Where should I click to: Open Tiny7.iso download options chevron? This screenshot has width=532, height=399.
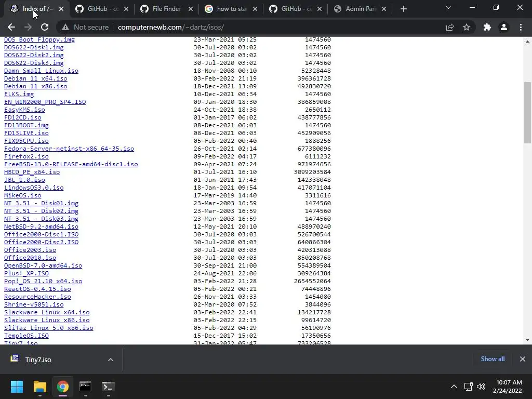[x=111, y=360]
